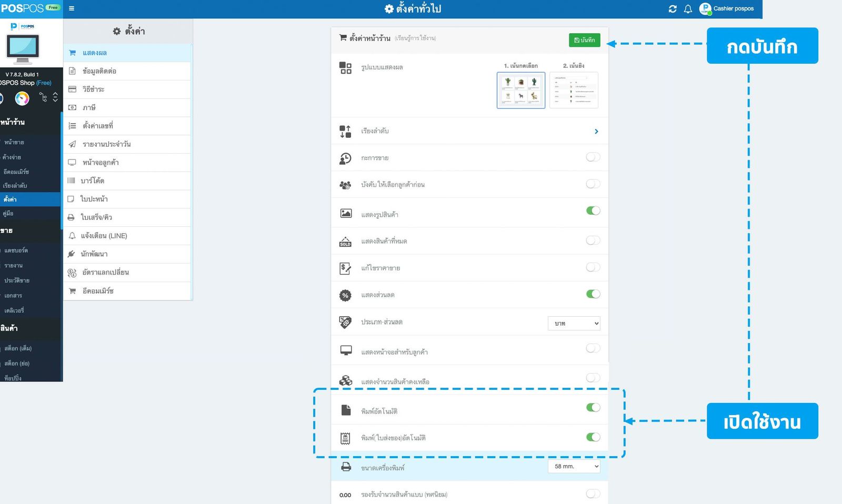Viewport: 842px width, 504px height.
Task: Open ข้อมูลติดต่อ settings menu item
Action: (99, 71)
